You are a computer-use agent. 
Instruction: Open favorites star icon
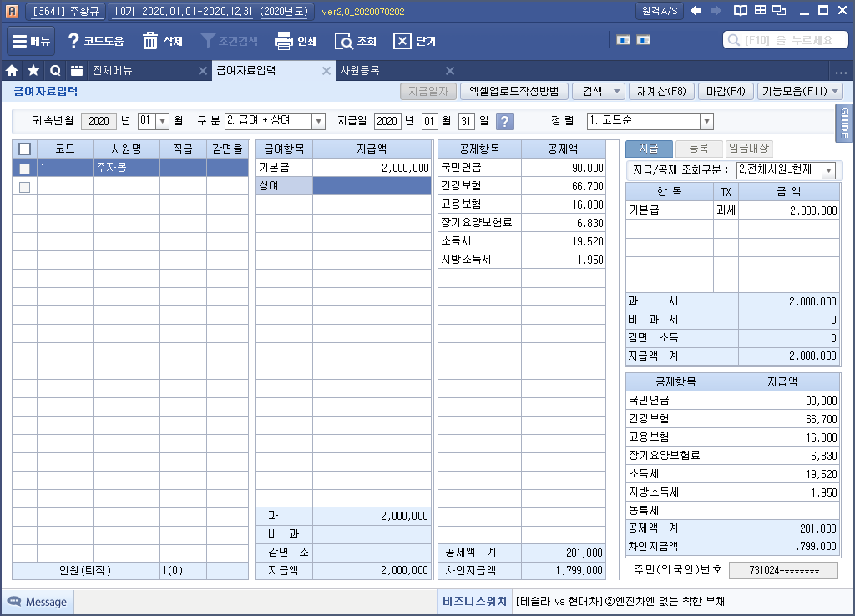click(33, 70)
